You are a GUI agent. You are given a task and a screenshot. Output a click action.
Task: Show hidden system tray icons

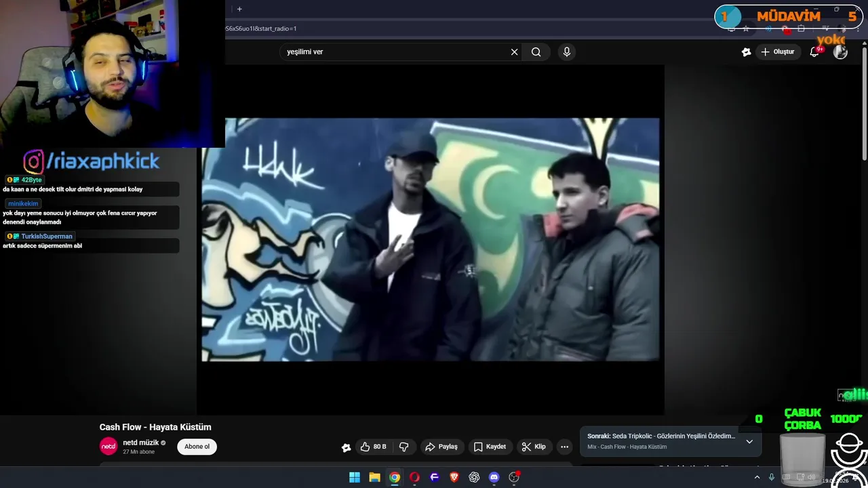[x=757, y=477]
